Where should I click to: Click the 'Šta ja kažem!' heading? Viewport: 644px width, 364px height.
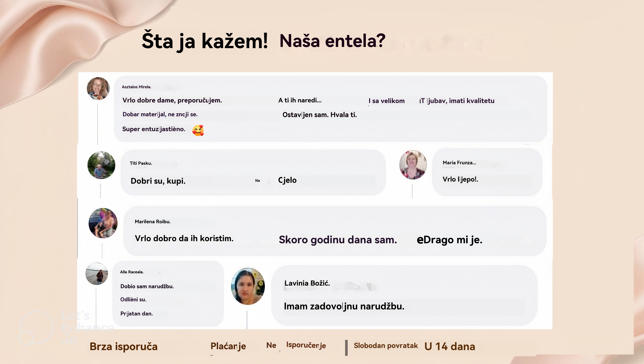coord(205,41)
